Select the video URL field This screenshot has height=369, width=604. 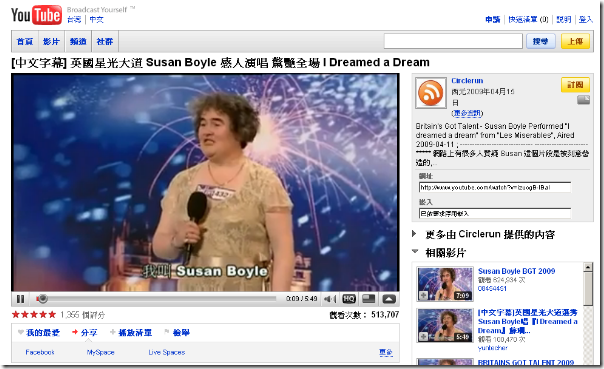[495, 188]
